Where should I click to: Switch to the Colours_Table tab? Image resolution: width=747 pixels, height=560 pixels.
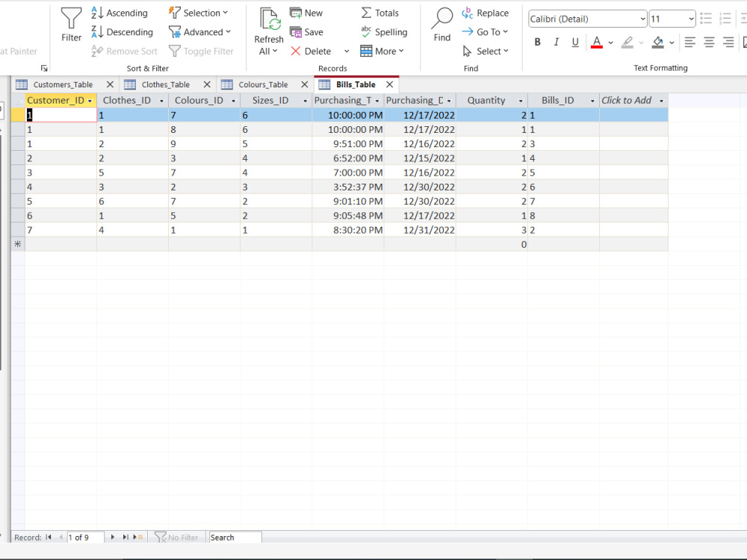pyautogui.click(x=263, y=84)
